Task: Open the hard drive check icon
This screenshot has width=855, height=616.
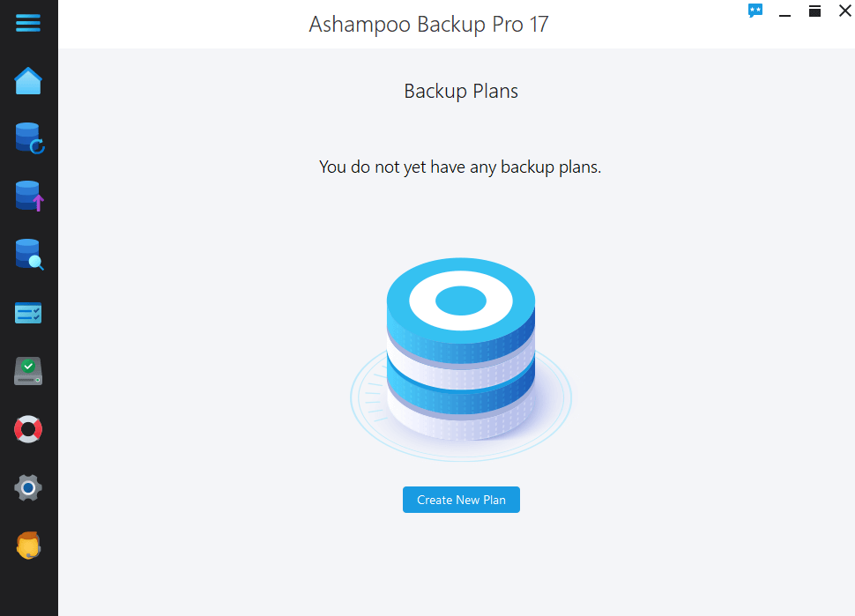Action: (x=28, y=371)
